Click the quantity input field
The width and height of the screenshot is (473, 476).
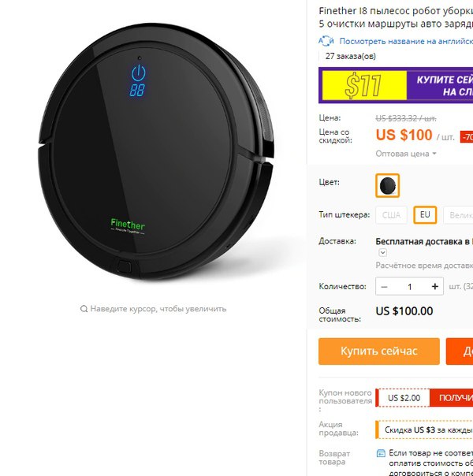(x=410, y=287)
